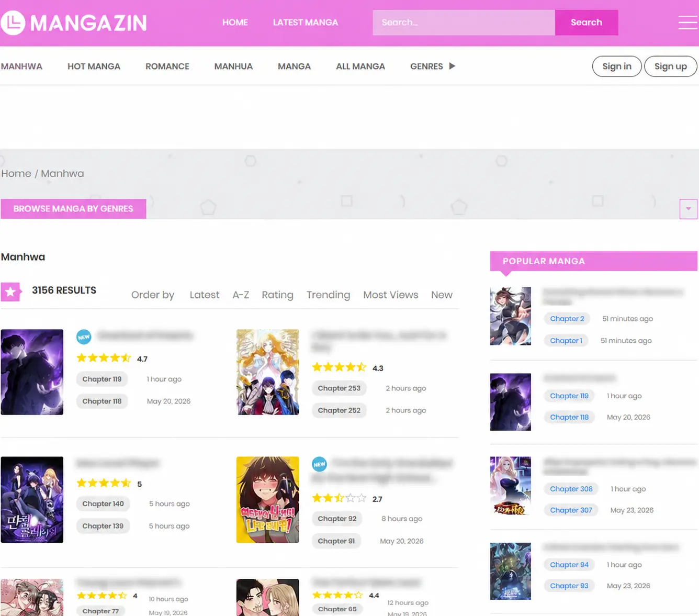
Task: Click the 2.7 star rating
Action: pos(339,498)
